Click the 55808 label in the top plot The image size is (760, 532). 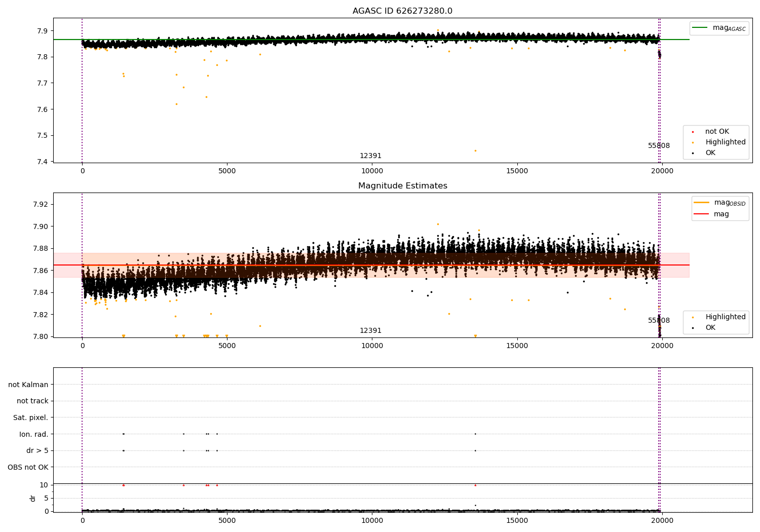click(659, 146)
